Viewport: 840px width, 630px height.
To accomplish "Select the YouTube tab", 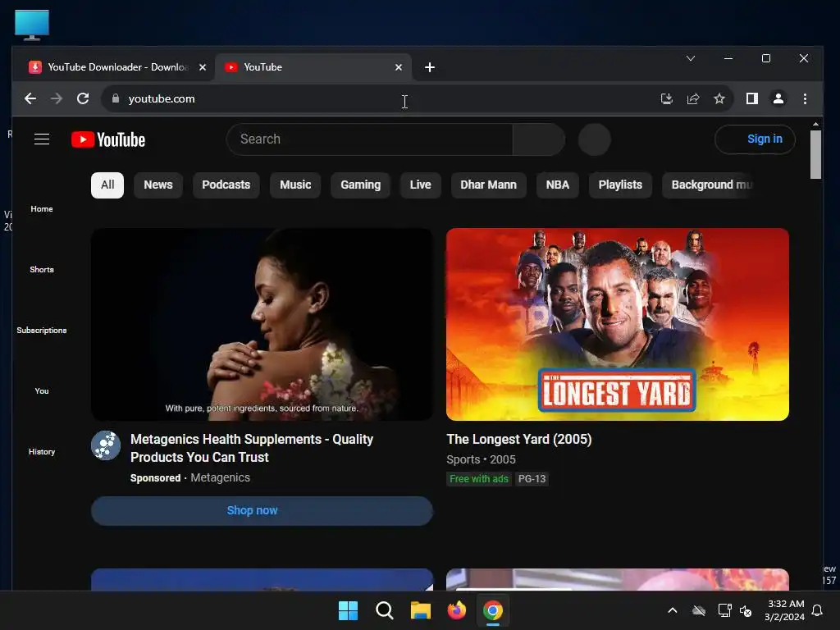I will coord(313,67).
